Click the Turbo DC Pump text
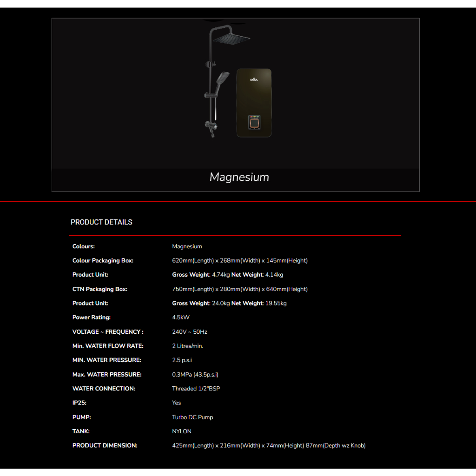This screenshot has width=476, height=476. [x=192, y=417]
